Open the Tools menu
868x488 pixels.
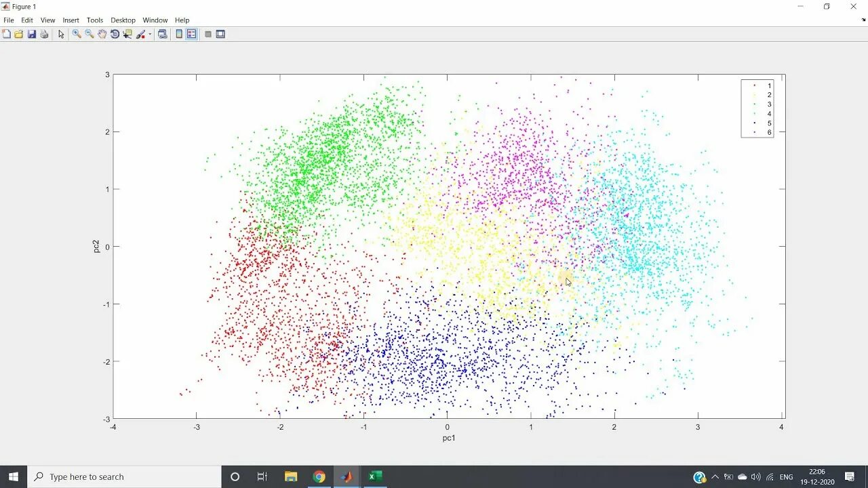[x=94, y=20]
